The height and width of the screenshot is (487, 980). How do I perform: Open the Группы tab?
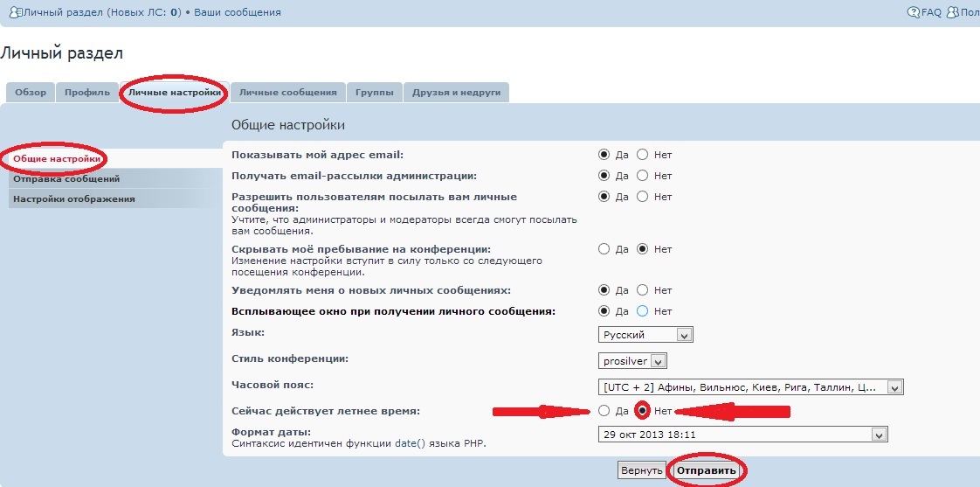coord(374,93)
